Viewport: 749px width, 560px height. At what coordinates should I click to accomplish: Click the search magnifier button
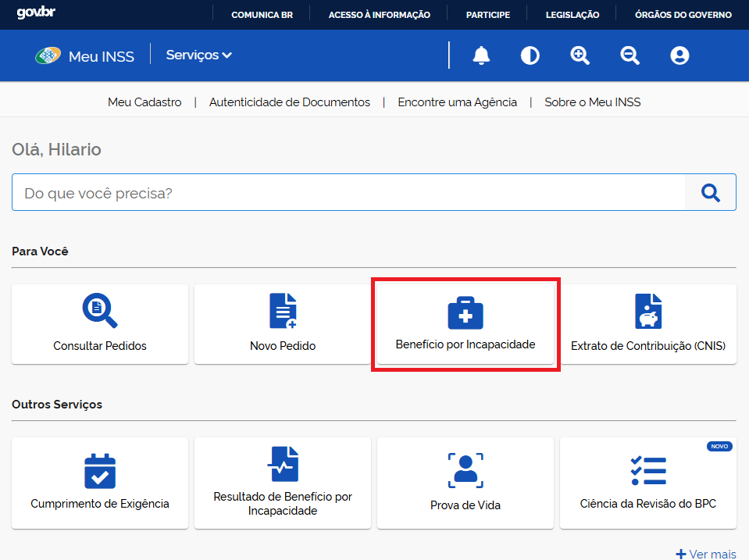[x=710, y=193]
